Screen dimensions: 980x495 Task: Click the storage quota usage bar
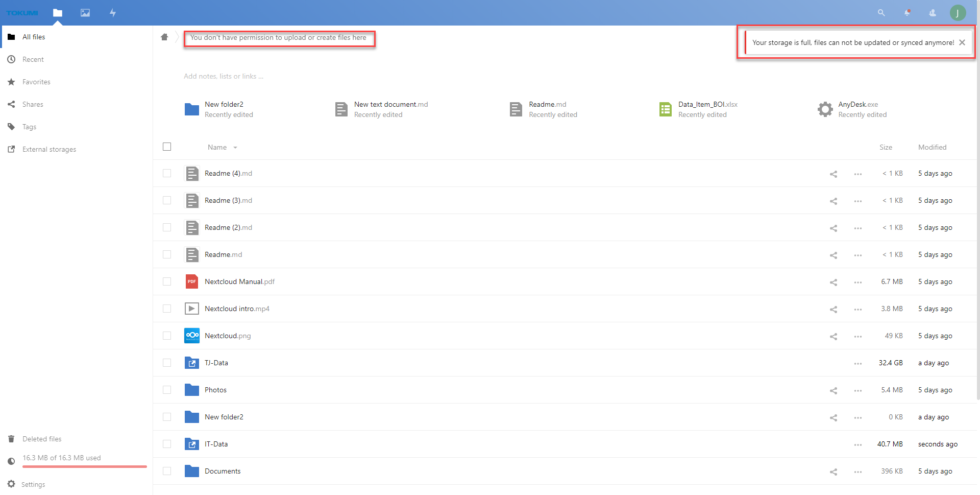(84, 466)
